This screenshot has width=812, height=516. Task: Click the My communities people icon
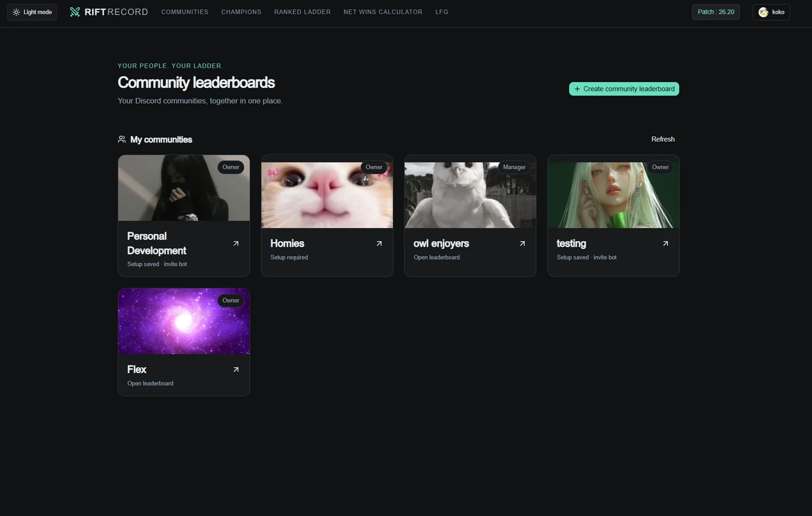pyautogui.click(x=122, y=139)
